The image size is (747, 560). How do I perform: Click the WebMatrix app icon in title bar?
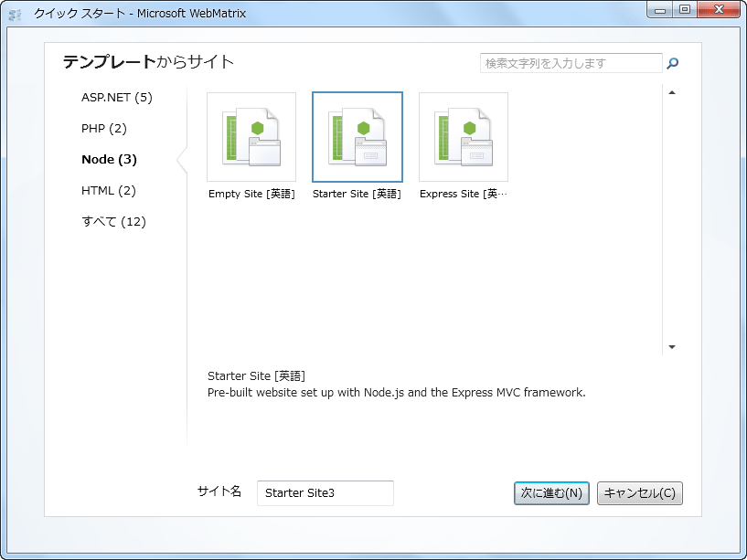coord(16,15)
